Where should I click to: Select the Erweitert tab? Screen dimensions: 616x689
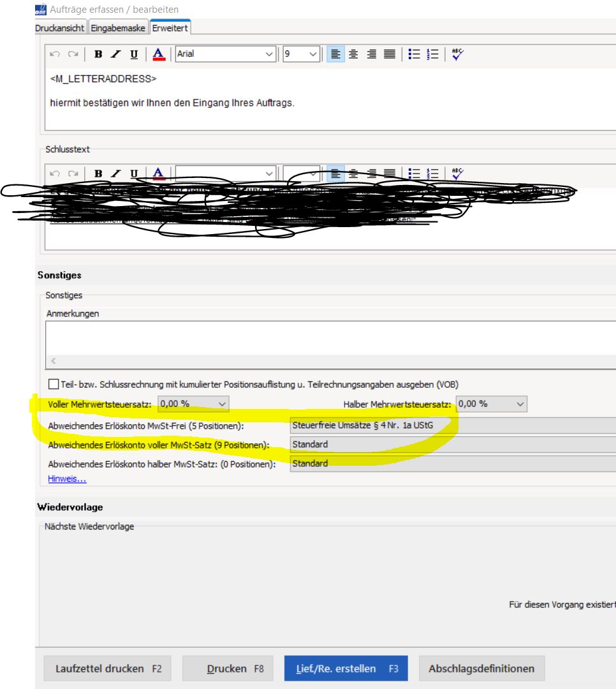pos(170,27)
